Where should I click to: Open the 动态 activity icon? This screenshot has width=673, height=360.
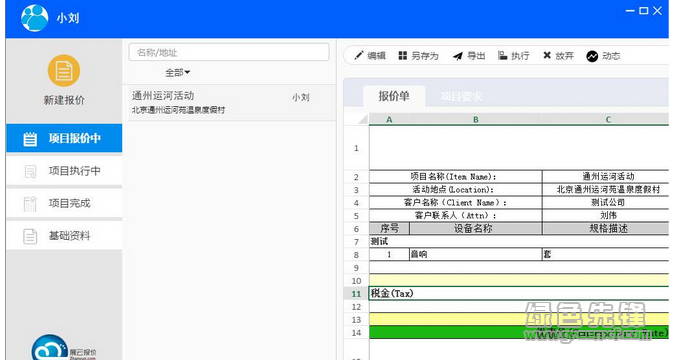click(592, 56)
